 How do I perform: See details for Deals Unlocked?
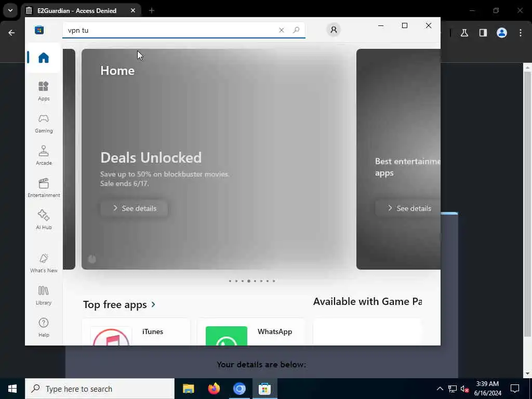pos(134,208)
